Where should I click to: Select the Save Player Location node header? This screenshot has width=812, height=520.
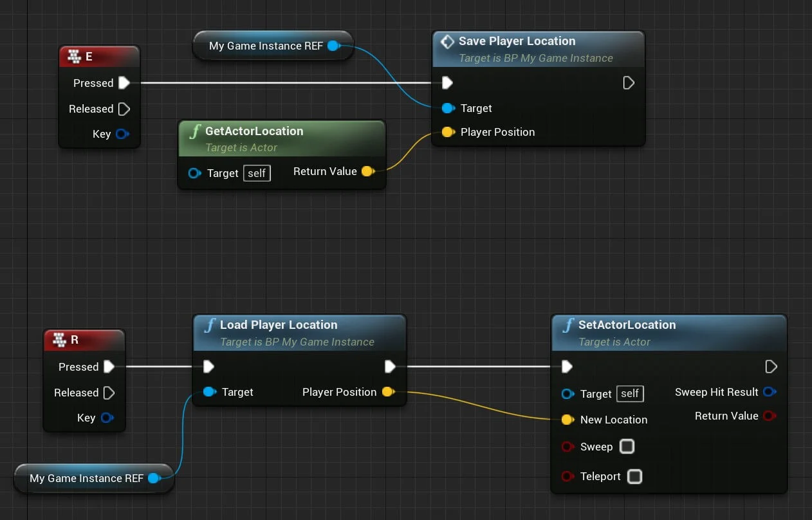click(538, 49)
